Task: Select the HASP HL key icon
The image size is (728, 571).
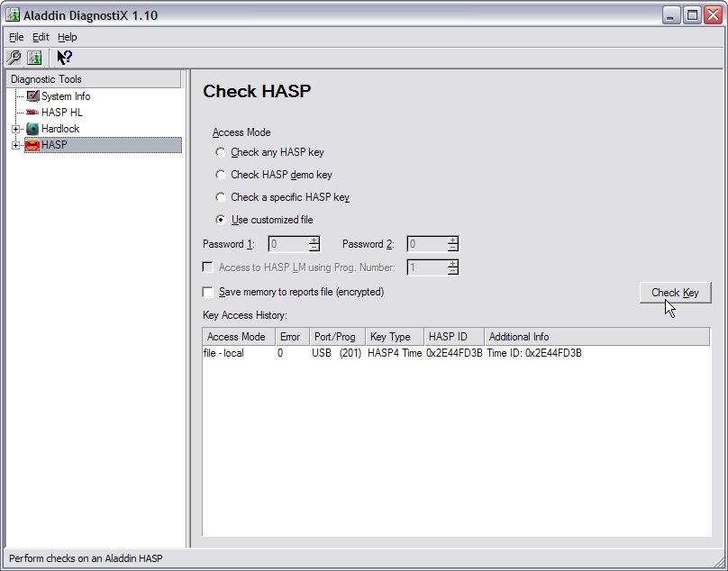Action: [x=33, y=113]
